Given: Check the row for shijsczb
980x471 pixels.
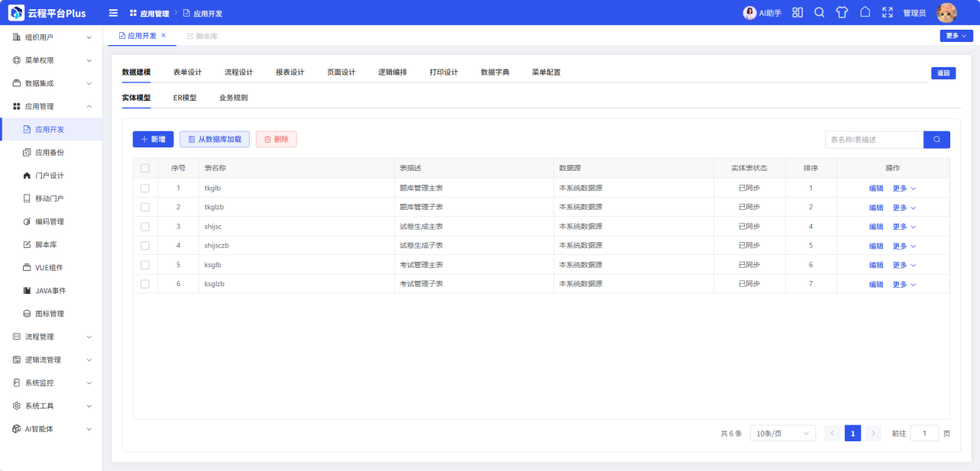Looking at the screenshot, I should pos(145,246).
